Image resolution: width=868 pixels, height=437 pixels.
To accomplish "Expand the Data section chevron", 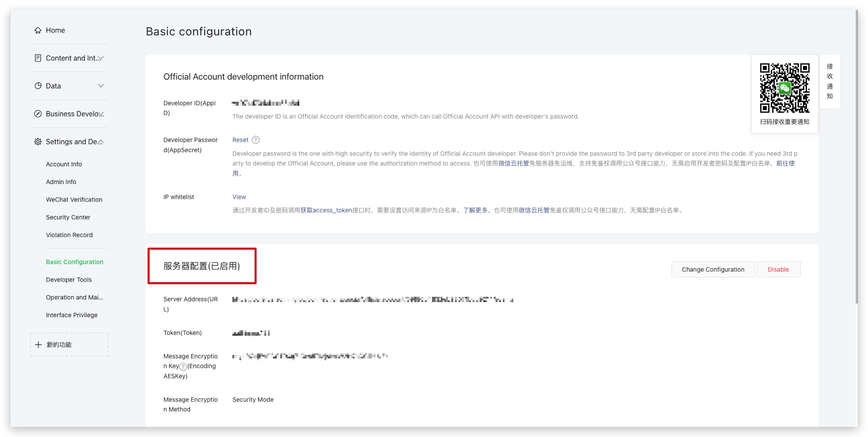I will pos(101,86).
